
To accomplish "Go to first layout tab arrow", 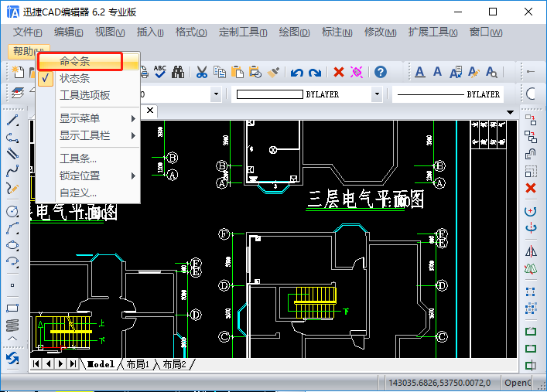I will (x=36, y=364).
